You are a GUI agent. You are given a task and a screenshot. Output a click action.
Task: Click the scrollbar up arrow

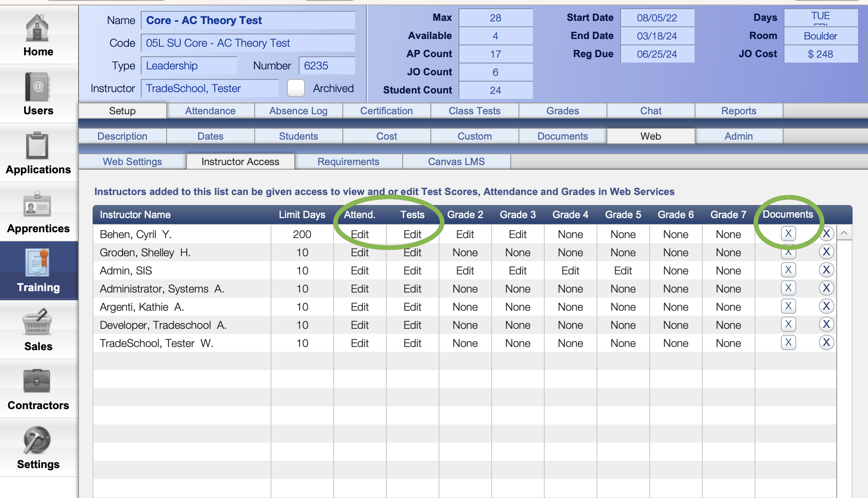843,233
